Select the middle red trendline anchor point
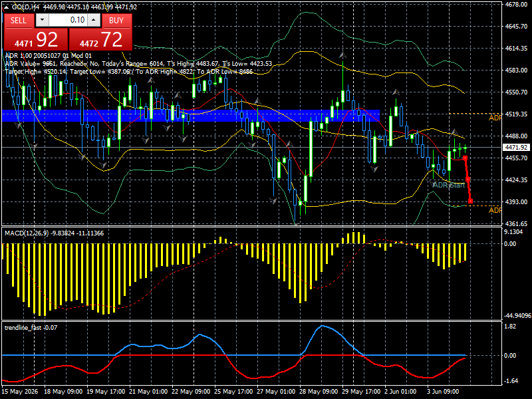Screen dimensions: 532x399 point(467,179)
